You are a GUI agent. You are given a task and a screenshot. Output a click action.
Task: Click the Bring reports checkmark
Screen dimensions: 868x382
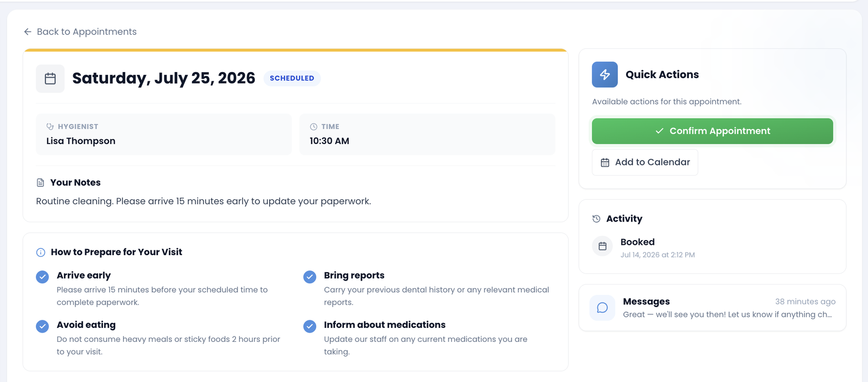pyautogui.click(x=310, y=277)
